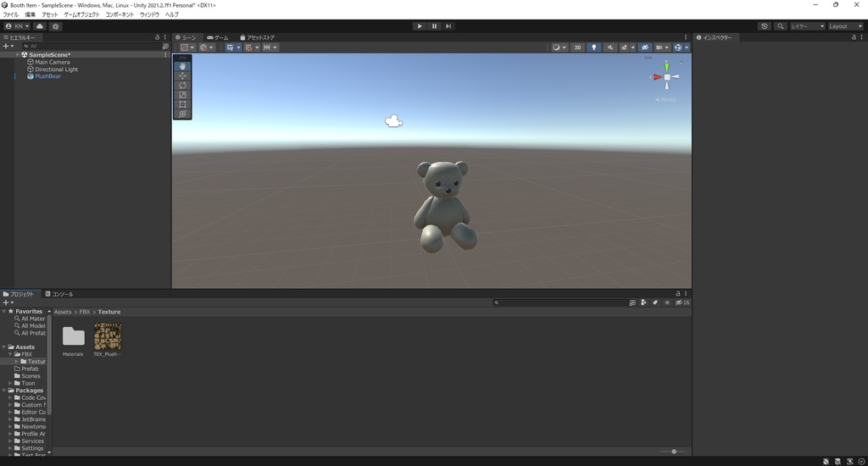Screen dimensions: 868x466
Task: Toggle scene audio button
Action: 610,47
